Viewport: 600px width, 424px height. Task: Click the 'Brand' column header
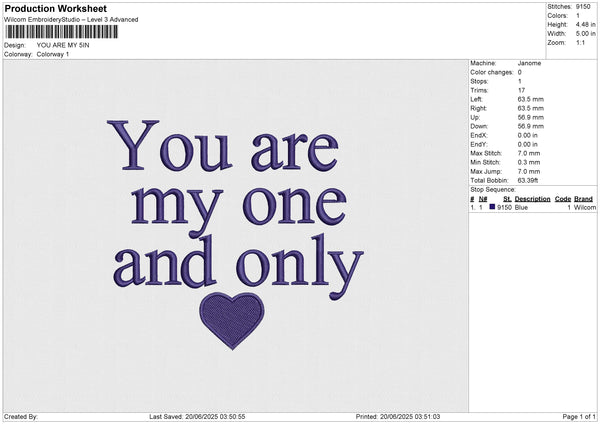[x=583, y=198]
